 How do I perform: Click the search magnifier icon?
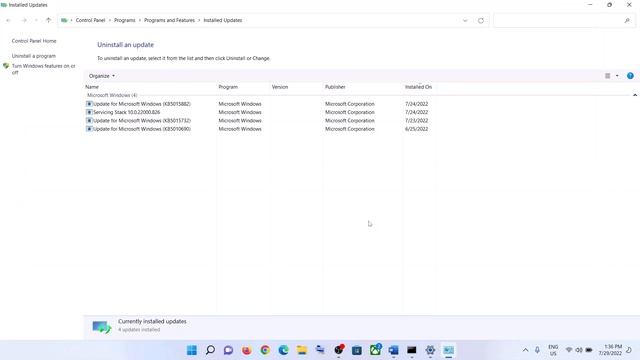coord(627,20)
